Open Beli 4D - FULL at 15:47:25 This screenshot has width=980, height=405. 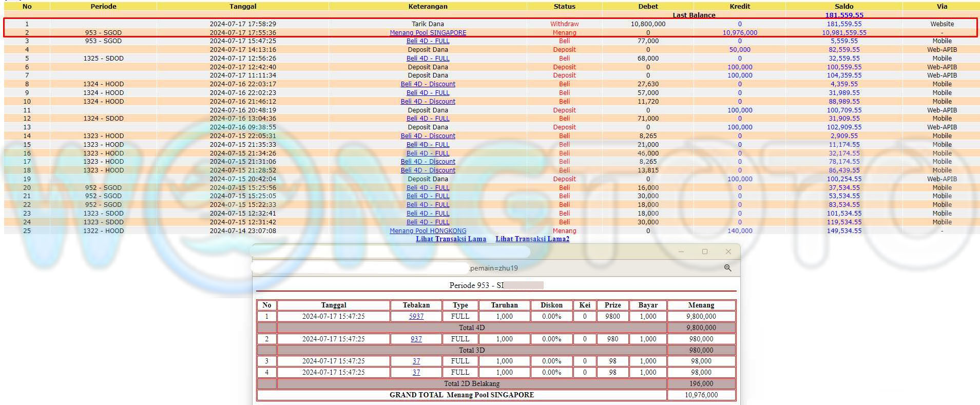click(428, 41)
